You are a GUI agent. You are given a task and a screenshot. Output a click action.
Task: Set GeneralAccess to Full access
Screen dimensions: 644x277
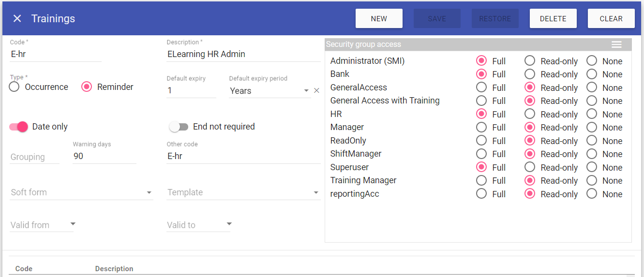[x=481, y=87]
